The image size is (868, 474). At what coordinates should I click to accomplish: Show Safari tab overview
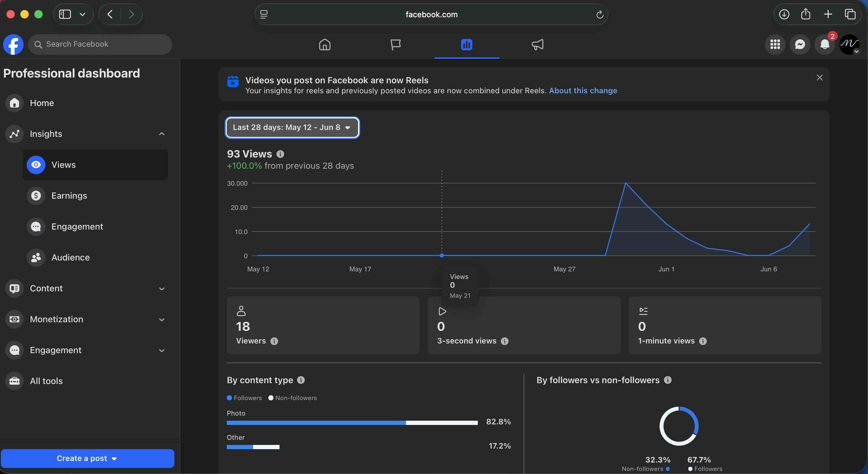pos(850,14)
